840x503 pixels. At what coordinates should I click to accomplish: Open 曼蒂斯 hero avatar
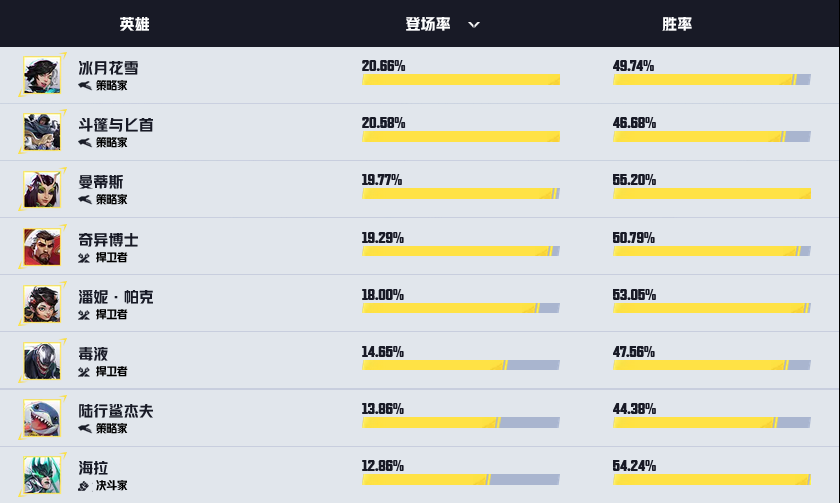pos(42,189)
